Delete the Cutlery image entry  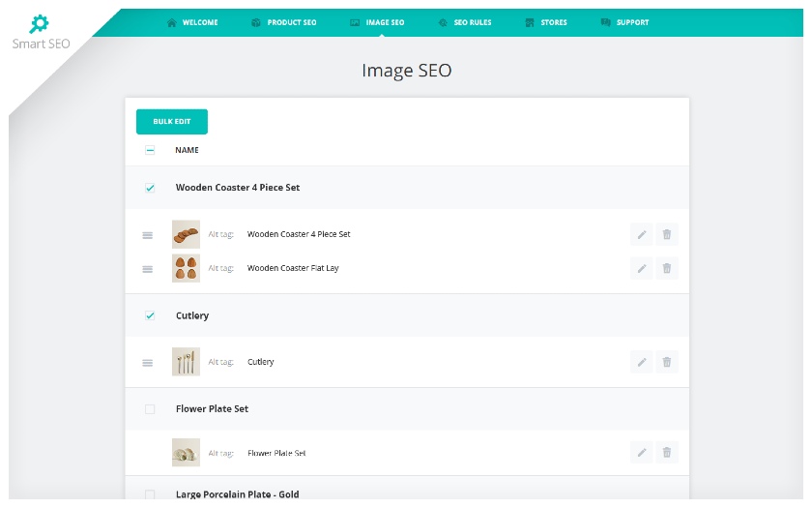click(667, 362)
